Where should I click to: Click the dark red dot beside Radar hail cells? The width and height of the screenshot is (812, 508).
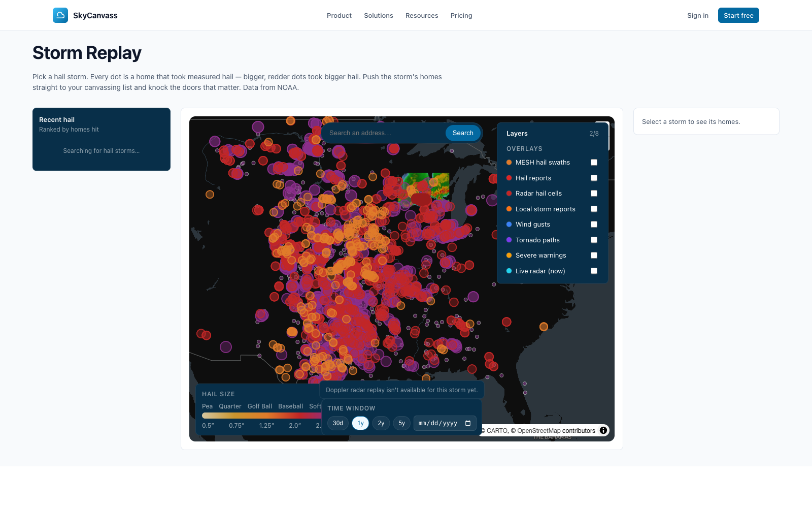coord(509,194)
